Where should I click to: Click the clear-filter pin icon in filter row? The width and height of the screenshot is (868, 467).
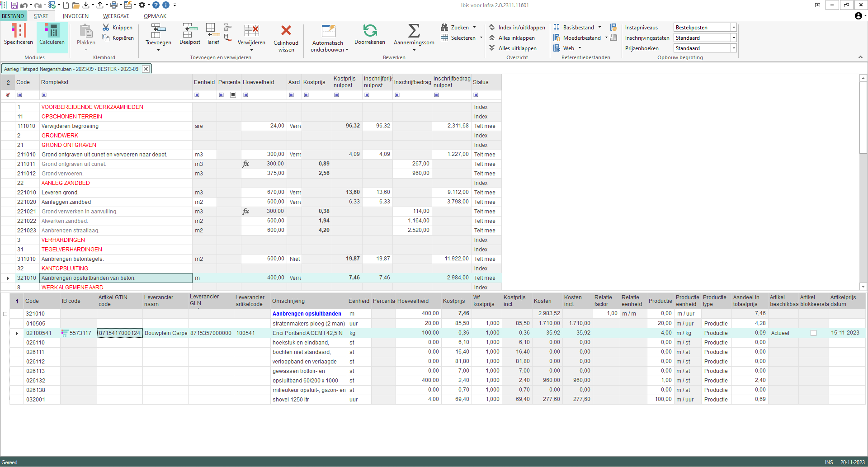(8, 95)
